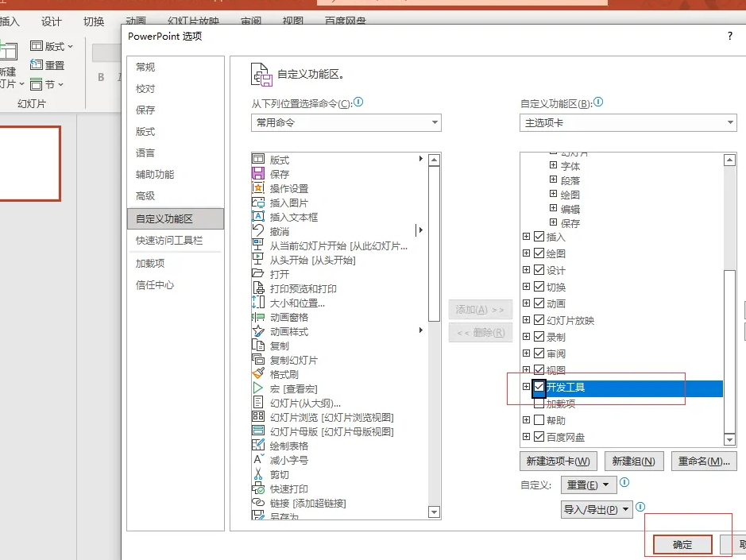Click the 新建选项卡 button
This screenshot has width=746, height=560.
559,461
